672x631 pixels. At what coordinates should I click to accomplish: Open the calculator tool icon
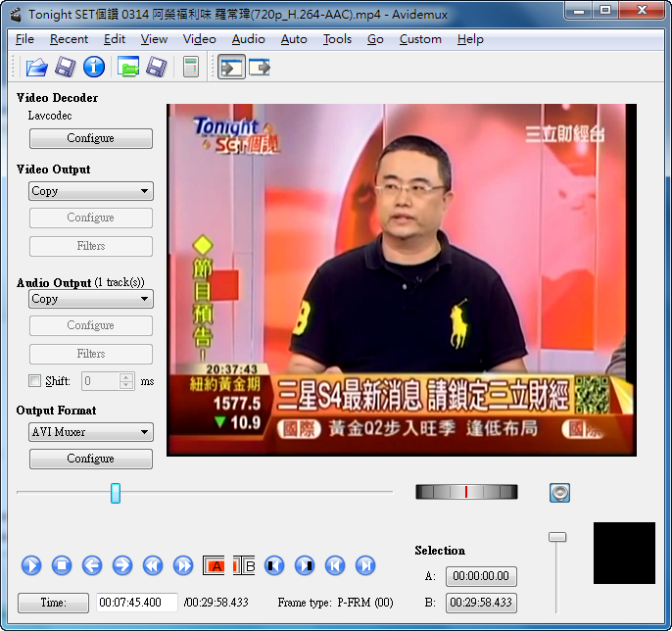click(x=191, y=68)
